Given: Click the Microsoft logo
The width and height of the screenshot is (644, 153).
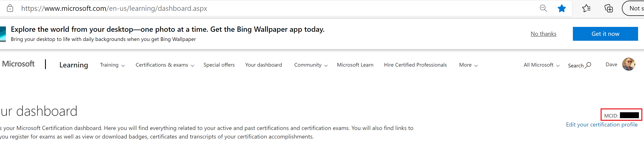Looking at the screenshot, I should 18,64.
